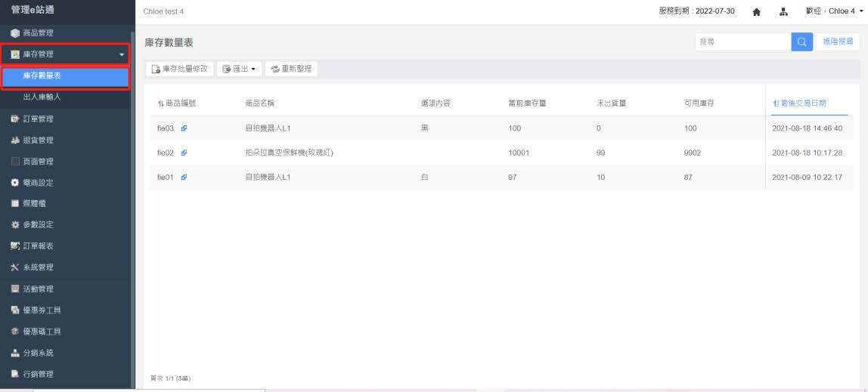Open the 匯出 export dropdown
This screenshot has height=392, width=868.
(238, 69)
